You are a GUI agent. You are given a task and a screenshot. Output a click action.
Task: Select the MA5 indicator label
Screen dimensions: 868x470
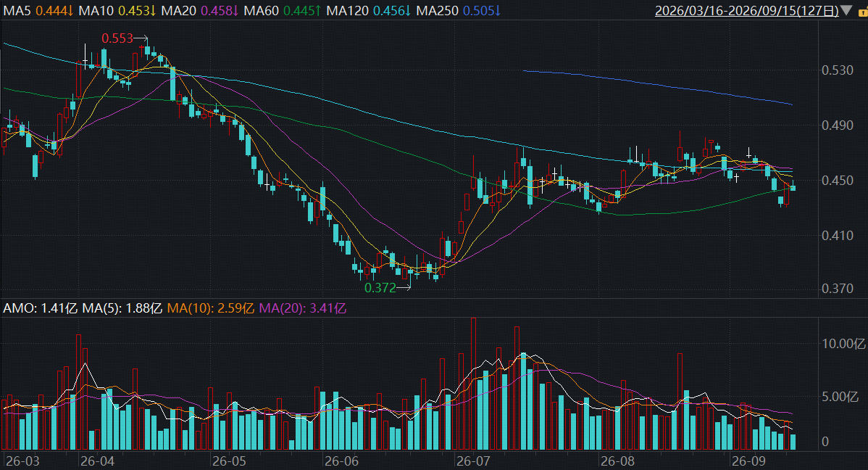coord(38,11)
